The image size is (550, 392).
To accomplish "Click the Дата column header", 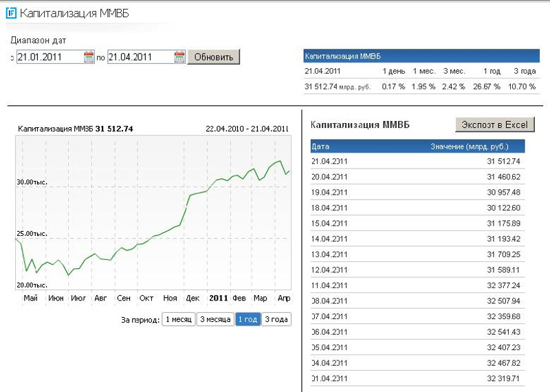I will click(321, 146).
